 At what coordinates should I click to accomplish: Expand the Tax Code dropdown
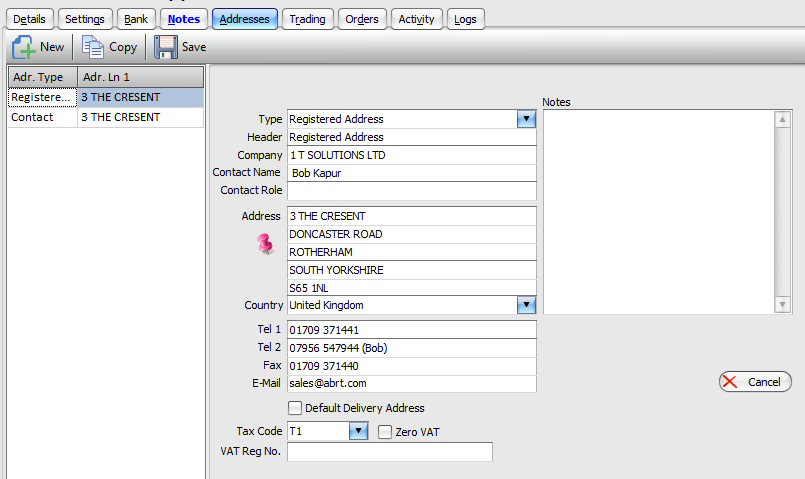pyautogui.click(x=358, y=431)
